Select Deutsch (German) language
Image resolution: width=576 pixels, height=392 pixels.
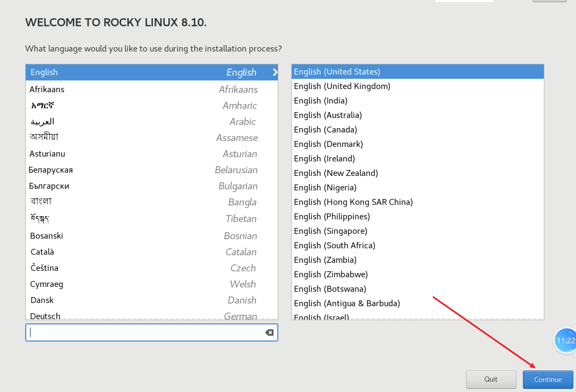point(152,315)
